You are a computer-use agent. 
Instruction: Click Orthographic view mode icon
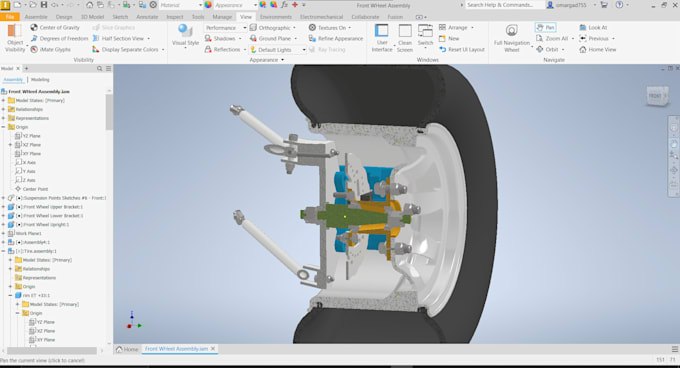(253, 27)
